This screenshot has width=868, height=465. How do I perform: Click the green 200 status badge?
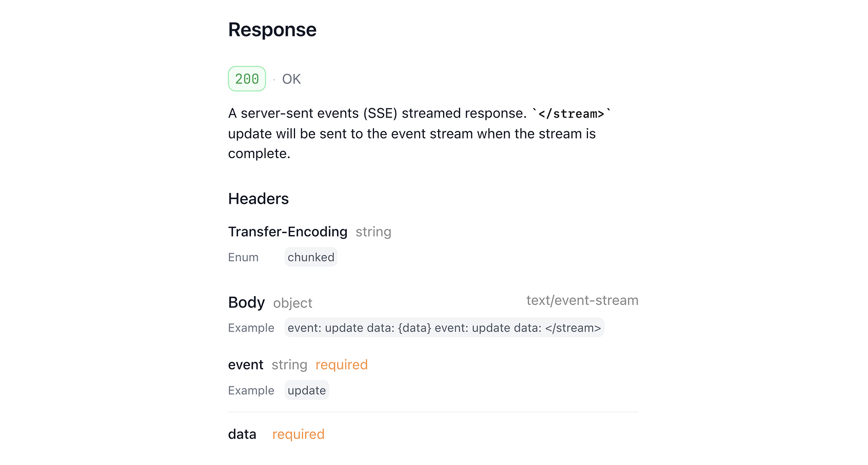point(247,79)
